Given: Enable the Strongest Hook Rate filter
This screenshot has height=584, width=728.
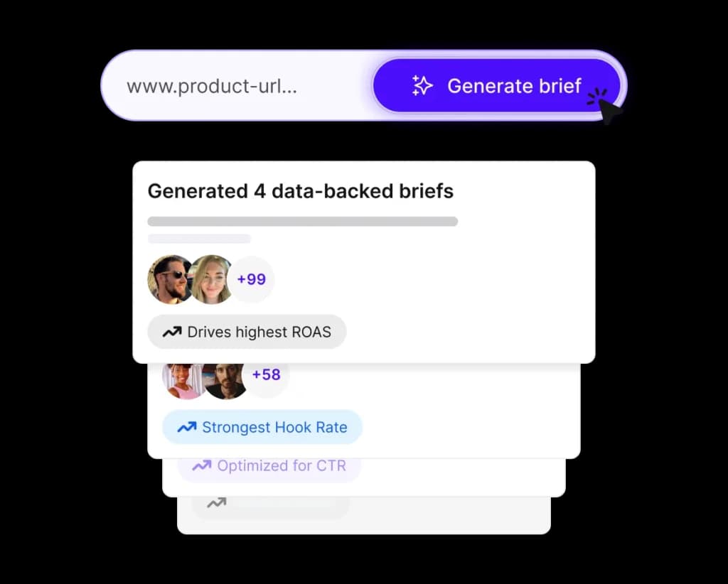Looking at the screenshot, I should (262, 427).
